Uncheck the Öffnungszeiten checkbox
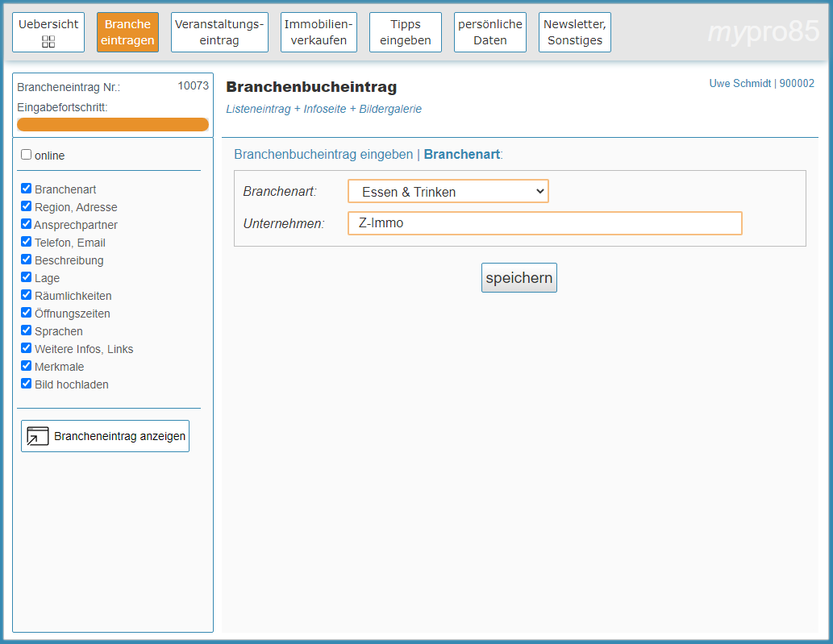 (x=27, y=313)
